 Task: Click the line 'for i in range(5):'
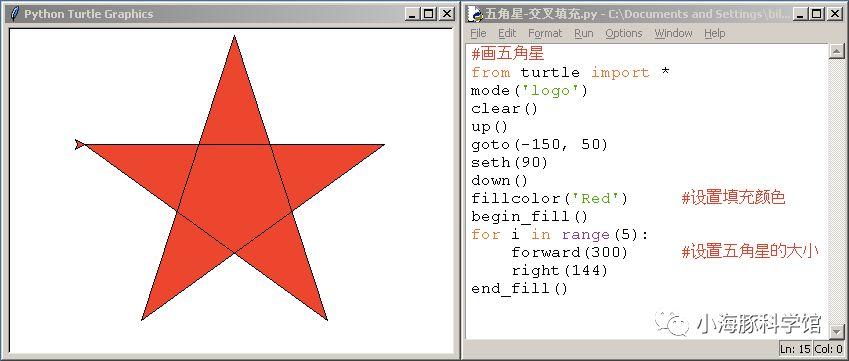click(x=560, y=235)
